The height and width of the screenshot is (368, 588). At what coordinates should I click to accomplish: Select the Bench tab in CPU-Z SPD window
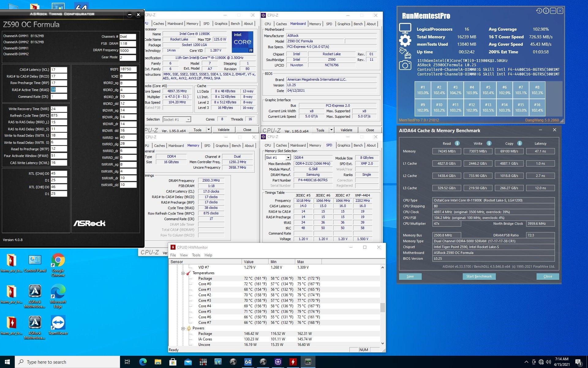(x=358, y=145)
